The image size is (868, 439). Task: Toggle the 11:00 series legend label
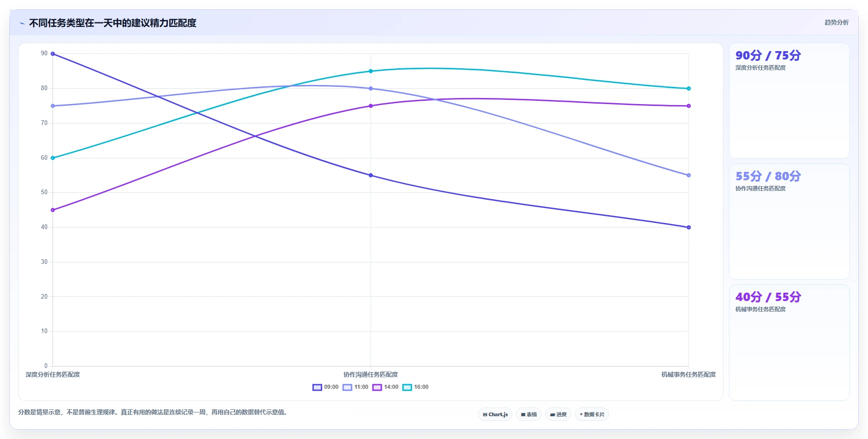[x=361, y=387]
